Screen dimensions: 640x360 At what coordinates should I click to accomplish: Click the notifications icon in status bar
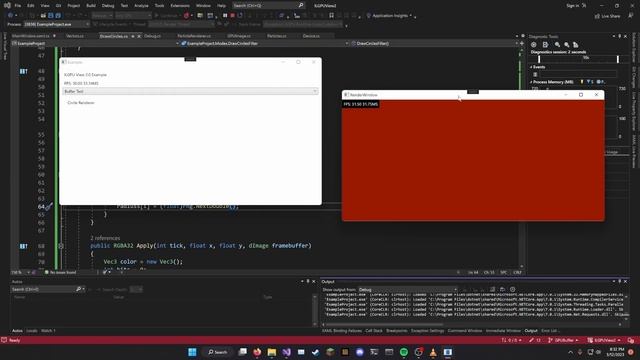[631, 340]
